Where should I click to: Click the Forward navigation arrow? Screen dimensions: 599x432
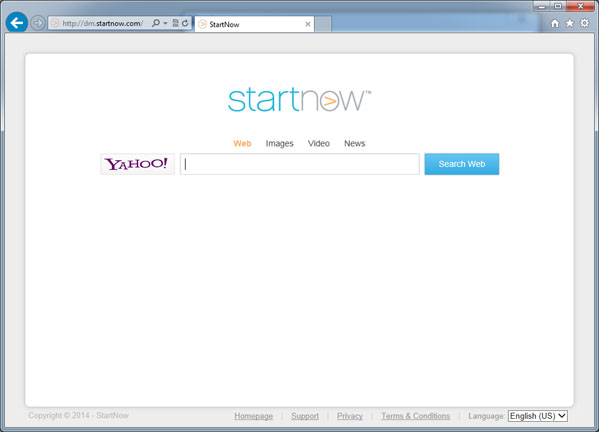click(37, 23)
